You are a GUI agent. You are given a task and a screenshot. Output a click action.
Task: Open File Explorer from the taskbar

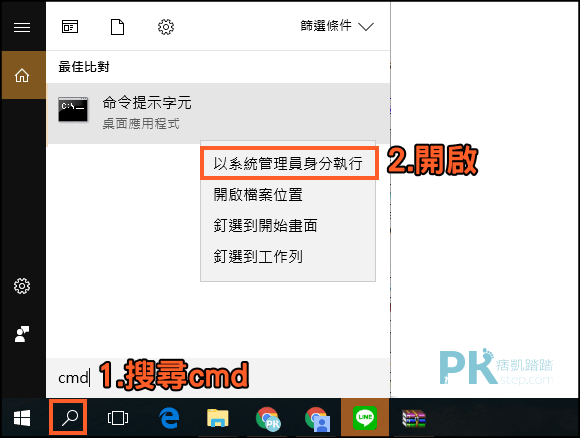218,418
